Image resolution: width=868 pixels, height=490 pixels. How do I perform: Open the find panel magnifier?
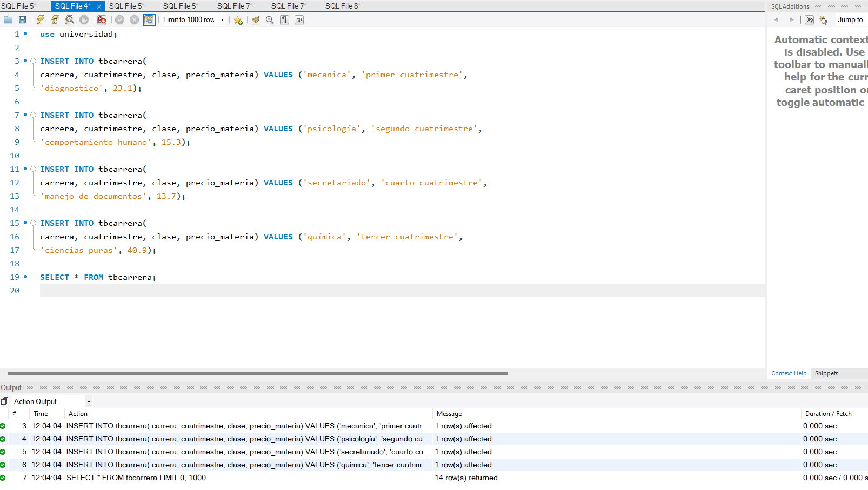click(x=270, y=20)
